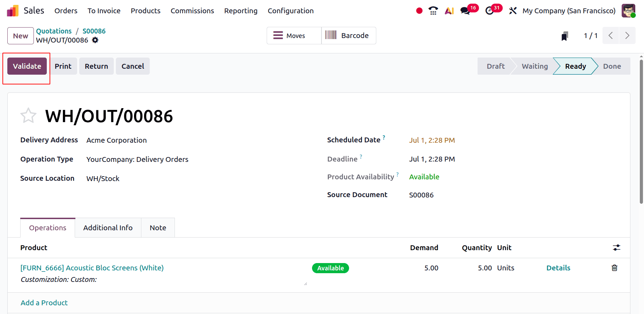The image size is (644, 314).
Task: Switch to the Additional Info tab
Action: pyautogui.click(x=108, y=228)
